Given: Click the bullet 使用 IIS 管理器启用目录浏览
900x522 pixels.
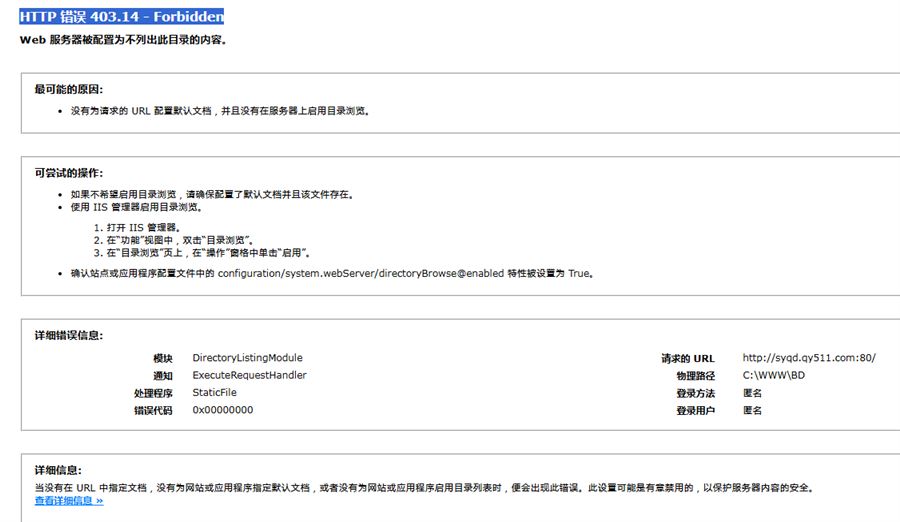Looking at the screenshot, I should click(x=136, y=207).
